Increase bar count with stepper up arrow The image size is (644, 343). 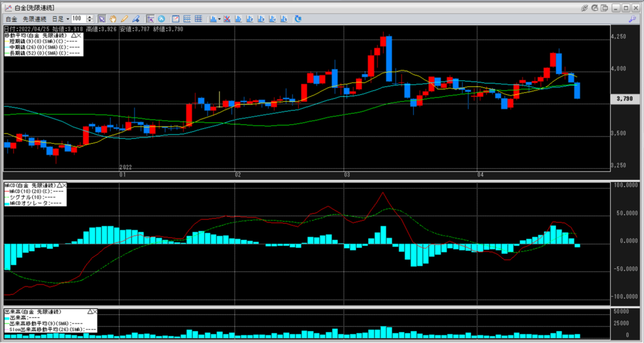coord(91,17)
